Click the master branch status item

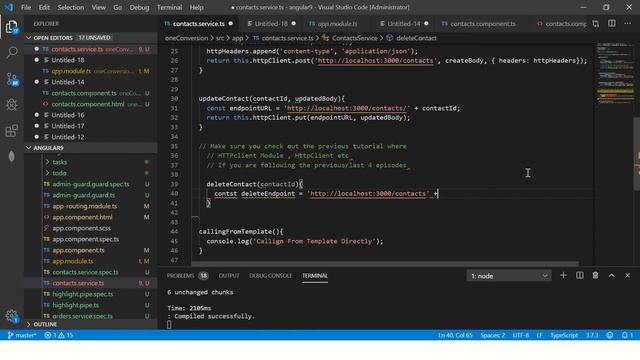[x=22, y=335]
